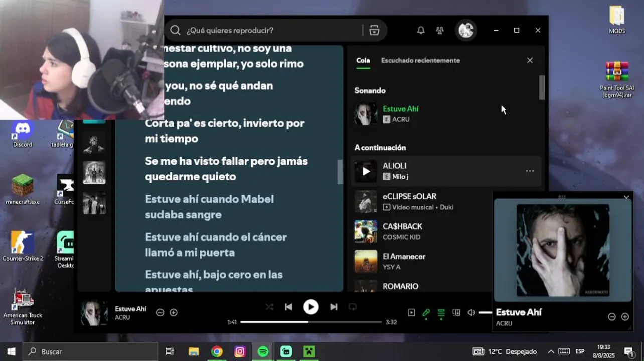This screenshot has width=644, height=361.
Task: Open the notifications bell in Spotify
Action: coord(421,30)
